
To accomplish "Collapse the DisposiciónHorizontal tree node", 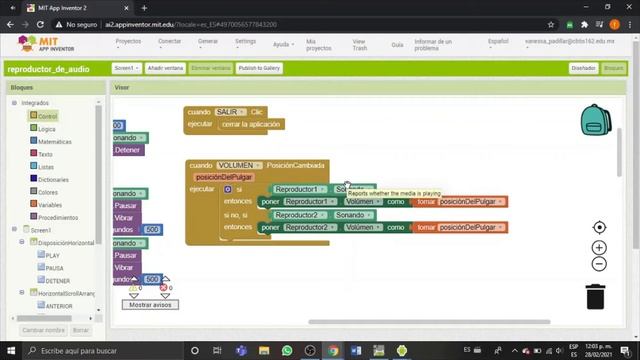I will click(x=22, y=242).
